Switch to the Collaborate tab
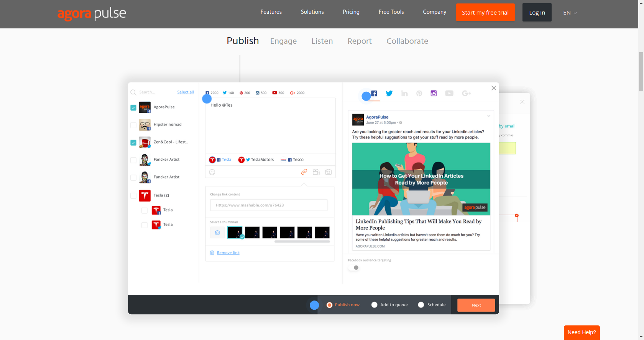Image resolution: width=644 pixels, height=340 pixels. tap(407, 41)
